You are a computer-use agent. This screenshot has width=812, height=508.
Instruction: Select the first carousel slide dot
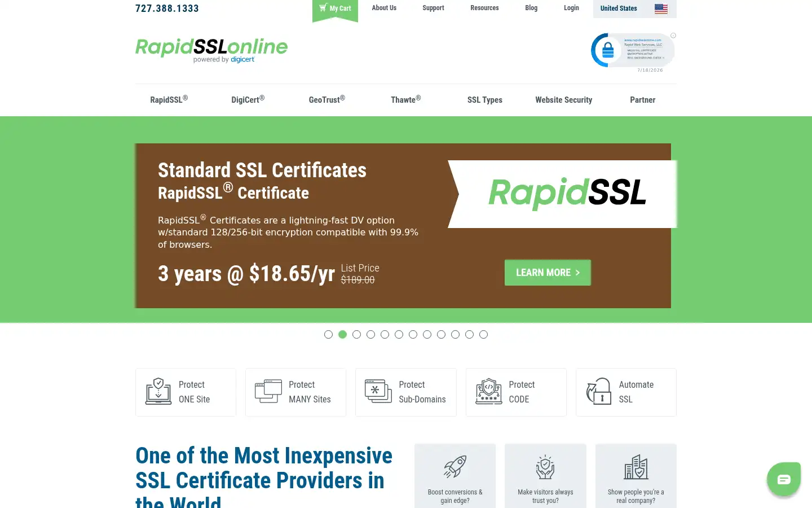328,335
